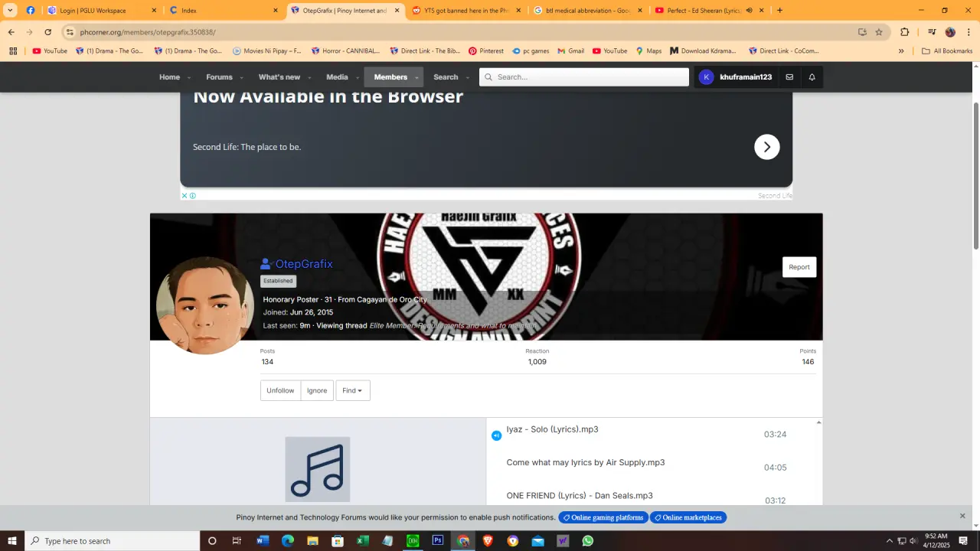Dismiss the push notification bar close icon
This screenshot has width=980, height=551.
pos(962,516)
